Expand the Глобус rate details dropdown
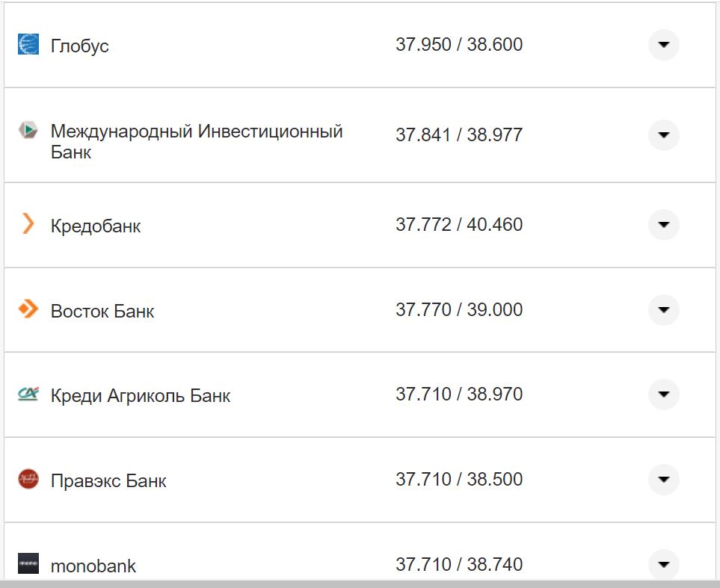The image size is (720, 588). [663, 45]
